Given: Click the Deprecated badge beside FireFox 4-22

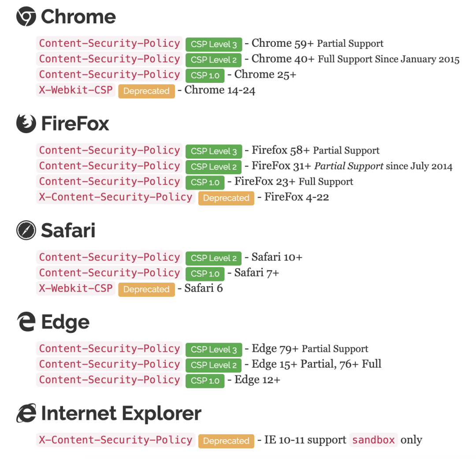Looking at the screenshot, I should click(226, 198).
